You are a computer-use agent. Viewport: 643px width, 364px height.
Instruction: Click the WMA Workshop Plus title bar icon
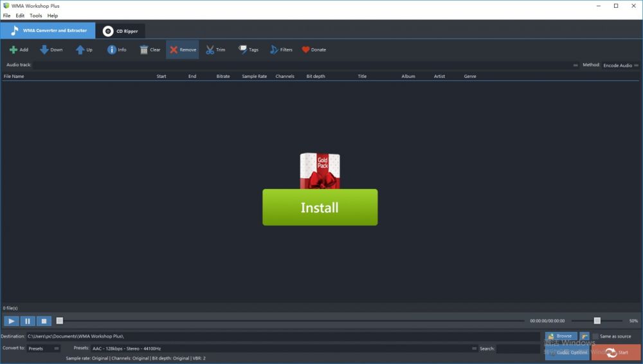6,6
